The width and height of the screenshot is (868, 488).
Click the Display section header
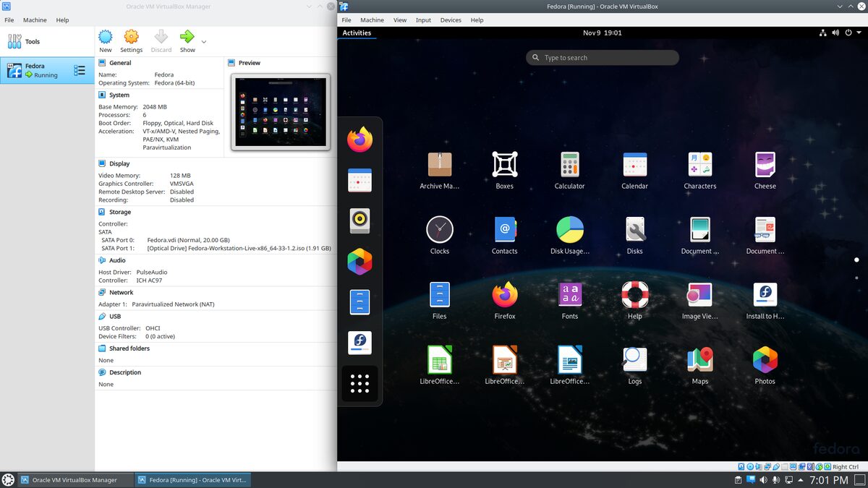pyautogui.click(x=119, y=163)
